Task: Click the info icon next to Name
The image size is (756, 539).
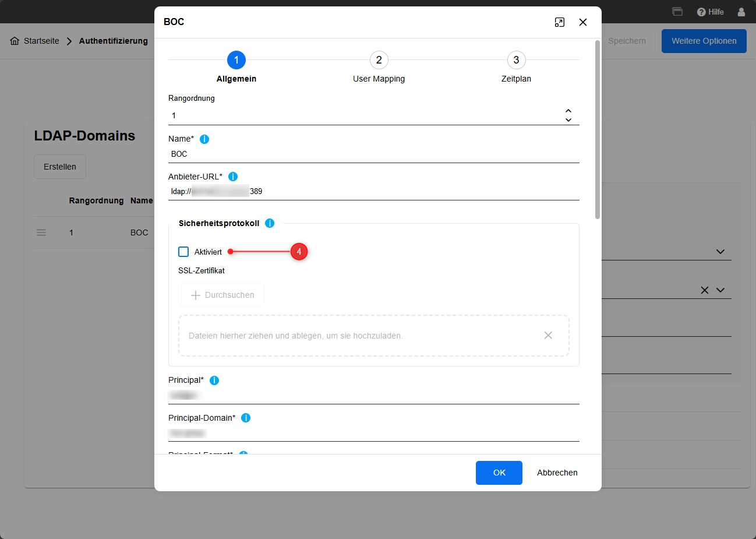Action: 204,139
